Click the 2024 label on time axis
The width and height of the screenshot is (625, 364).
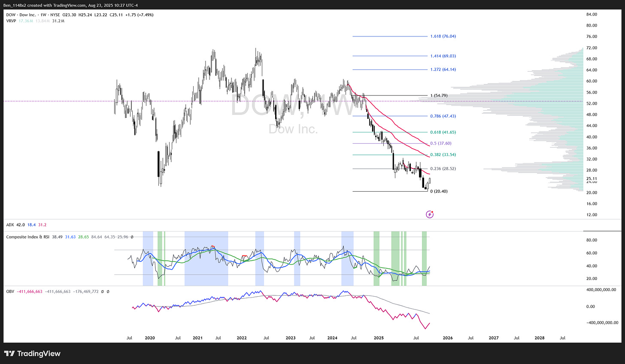coord(332,338)
